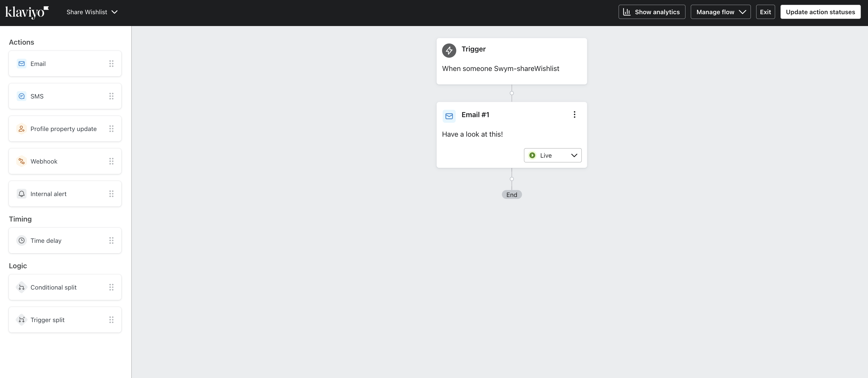This screenshot has width=868, height=378.
Task: Click the Conditional split icon
Action: (22, 287)
